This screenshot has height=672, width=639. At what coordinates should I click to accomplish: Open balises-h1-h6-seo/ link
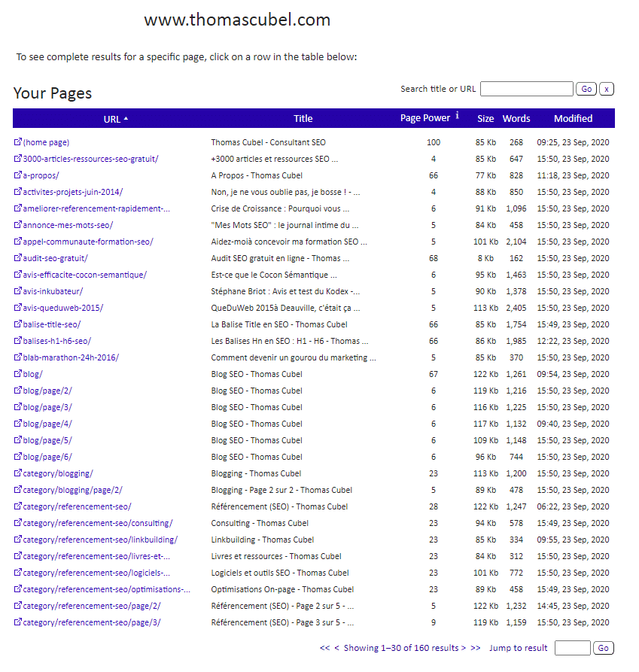coord(57,341)
